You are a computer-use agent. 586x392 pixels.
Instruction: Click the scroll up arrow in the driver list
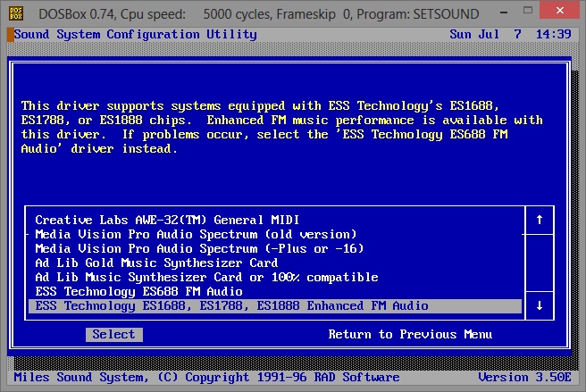[x=540, y=220]
